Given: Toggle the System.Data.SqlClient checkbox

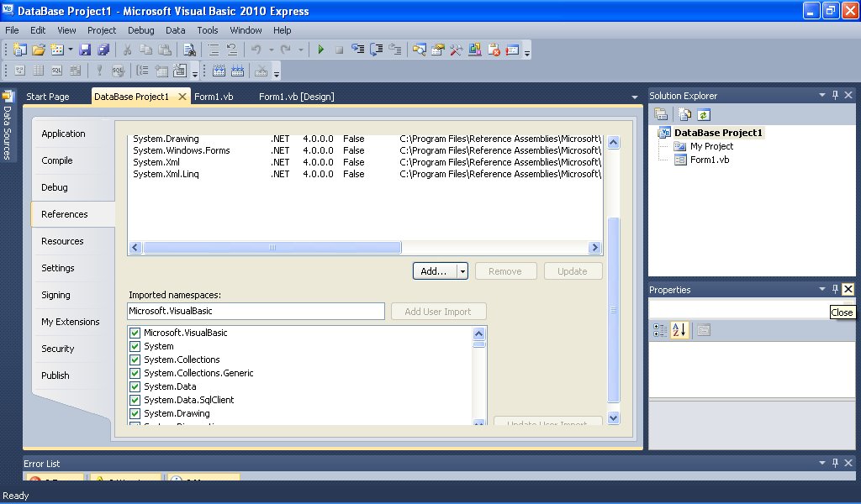Looking at the screenshot, I should [x=135, y=401].
